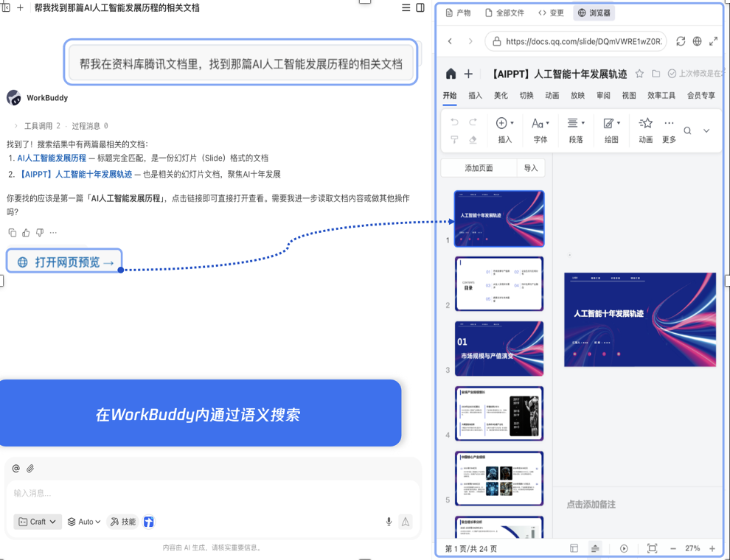Copy the WorkBuddy reply with the copy icon

point(13,233)
